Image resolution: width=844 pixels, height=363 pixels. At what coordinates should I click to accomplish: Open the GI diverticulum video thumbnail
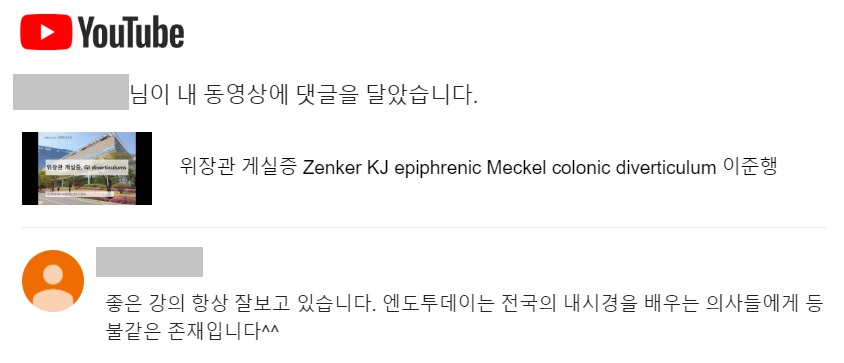click(x=87, y=168)
